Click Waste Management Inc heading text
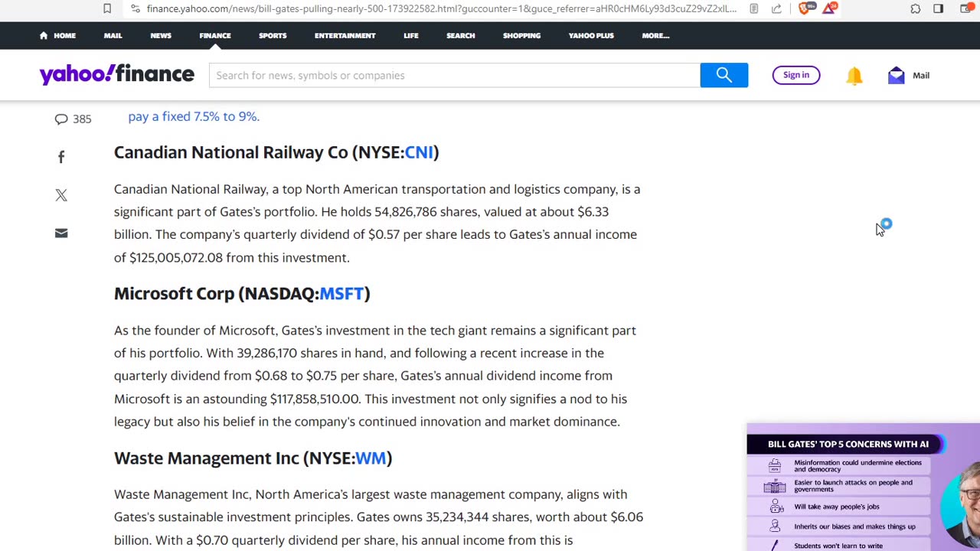 pos(253,458)
